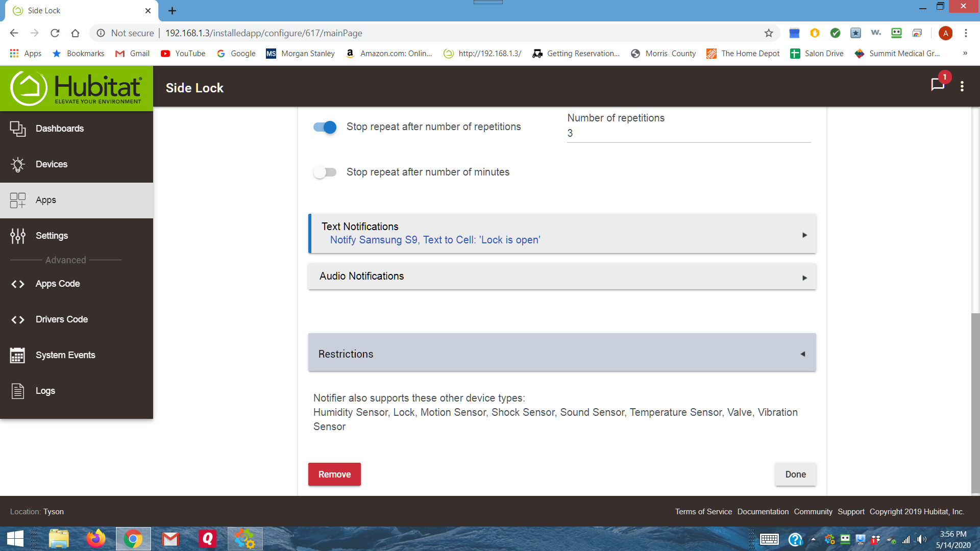Collapse the Restrictions section
The image size is (980, 551).
562,353
